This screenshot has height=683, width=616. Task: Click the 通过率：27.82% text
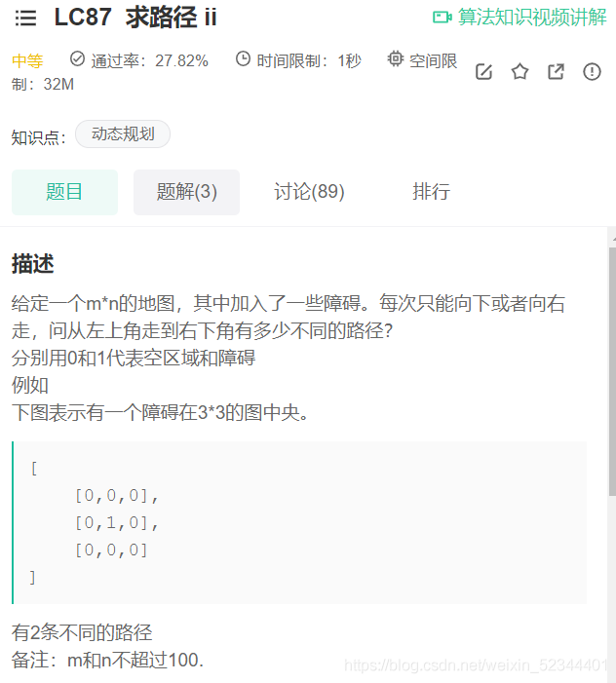point(149,61)
